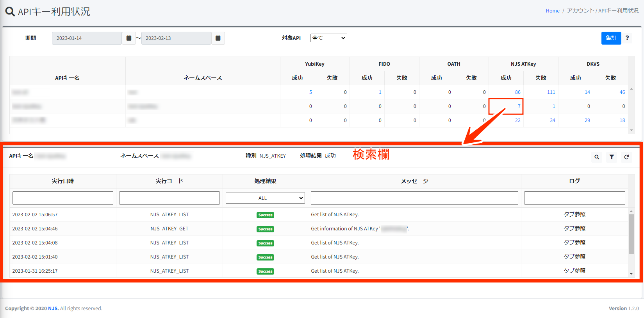This screenshot has width=644, height=318.
Task: Click the 集計 button
Action: point(611,38)
